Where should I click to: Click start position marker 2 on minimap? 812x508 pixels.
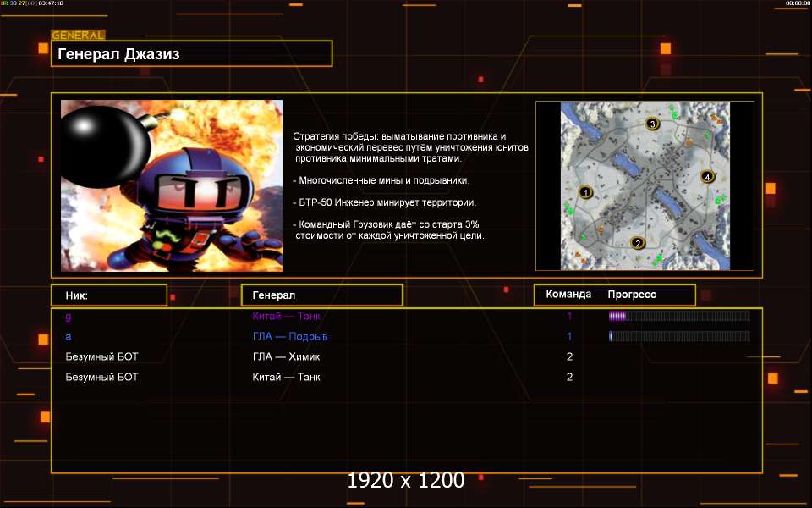pos(638,243)
